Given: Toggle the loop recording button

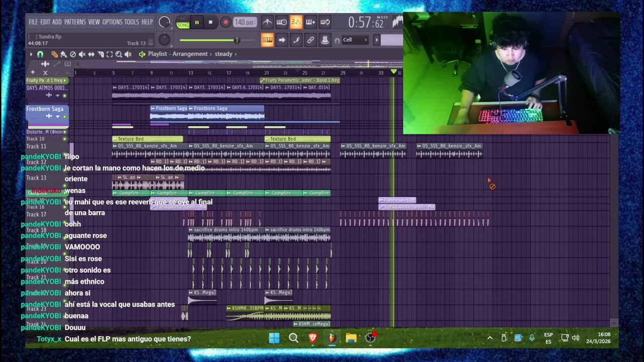Looking at the screenshot, I should pyautogui.click(x=325, y=22).
